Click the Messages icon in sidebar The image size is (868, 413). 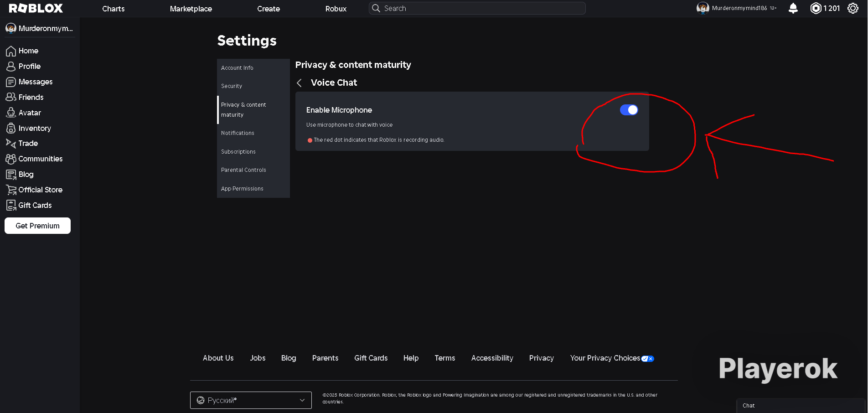tap(11, 82)
